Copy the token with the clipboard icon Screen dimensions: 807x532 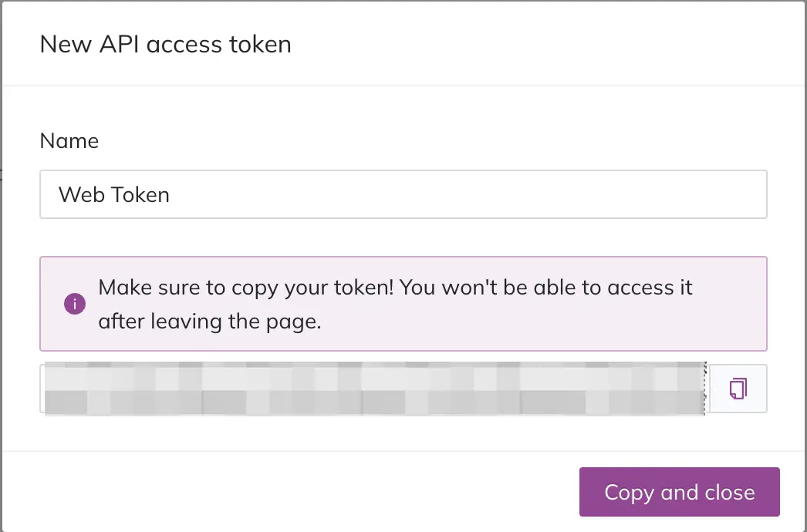[738, 389]
